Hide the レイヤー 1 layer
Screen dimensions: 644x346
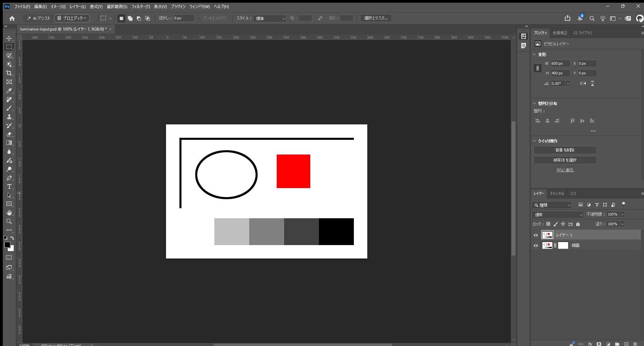pyautogui.click(x=536, y=235)
